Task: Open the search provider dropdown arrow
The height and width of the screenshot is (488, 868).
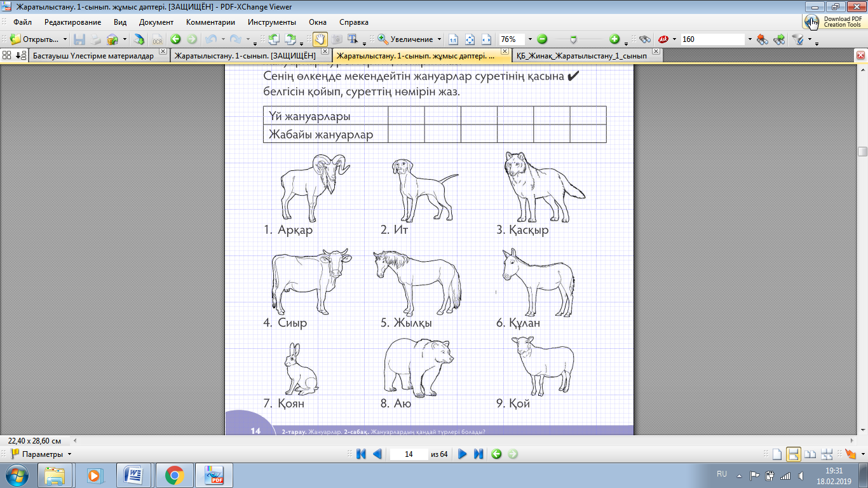Action: [674, 39]
